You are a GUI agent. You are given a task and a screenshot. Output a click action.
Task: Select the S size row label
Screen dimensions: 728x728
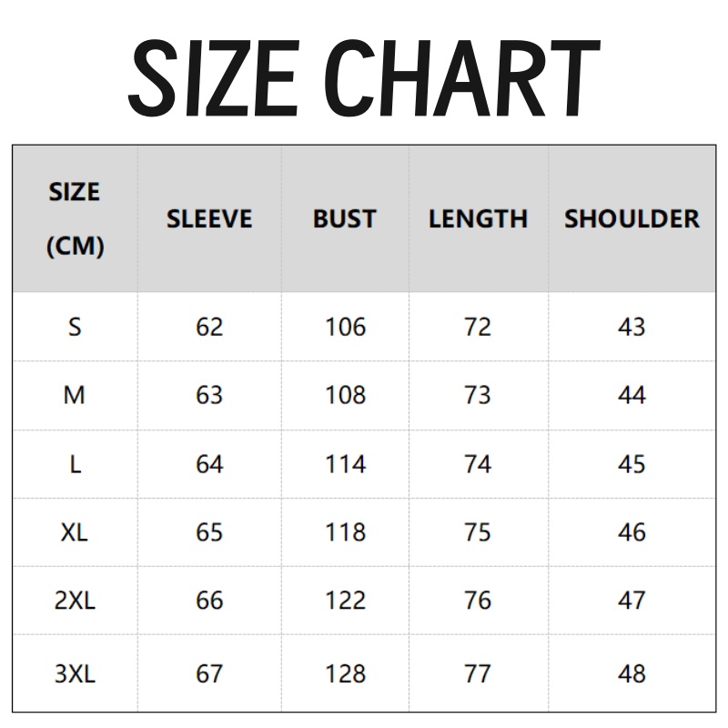point(75,327)
